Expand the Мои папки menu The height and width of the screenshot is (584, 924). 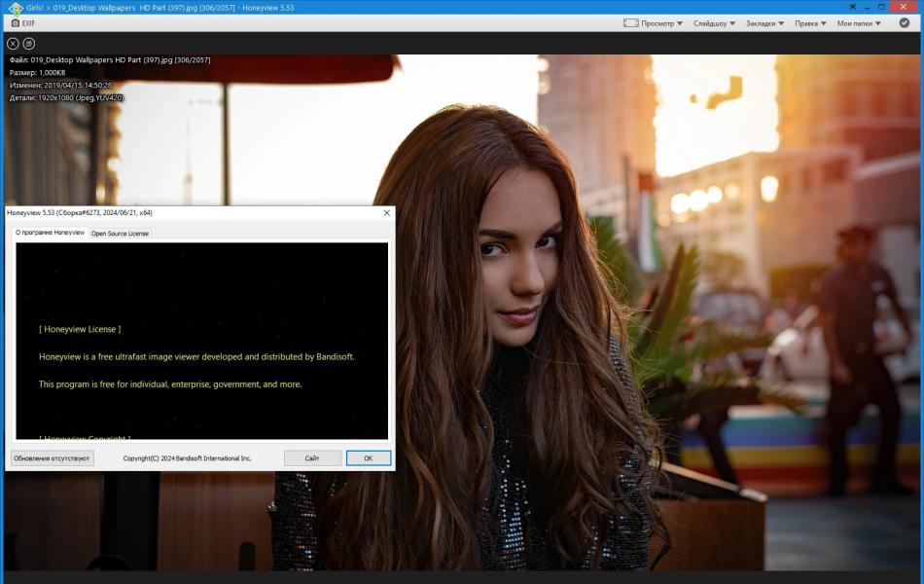coord(859,23)
